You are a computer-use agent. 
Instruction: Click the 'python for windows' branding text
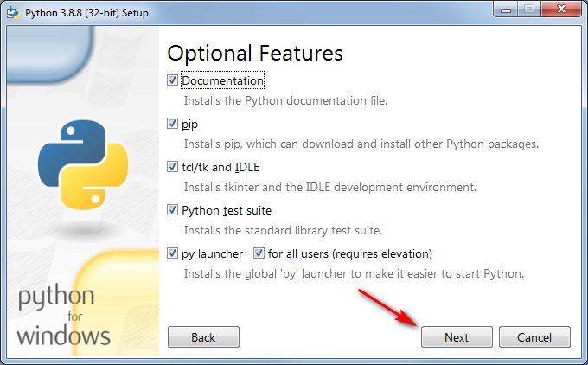[63, 317]
